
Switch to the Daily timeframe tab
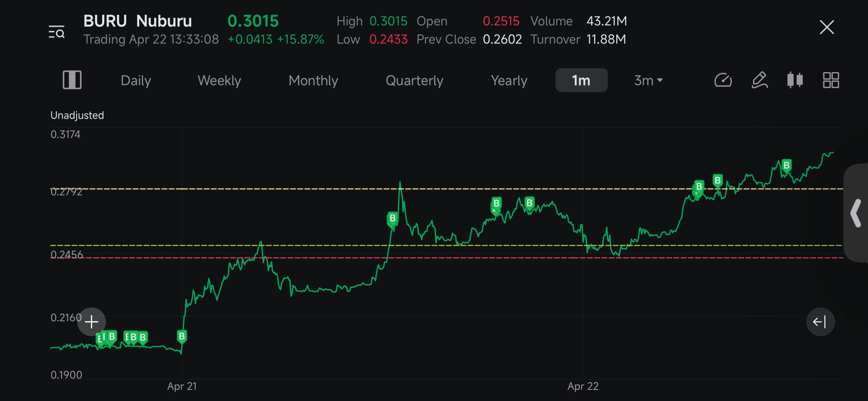tap(136, 81)
